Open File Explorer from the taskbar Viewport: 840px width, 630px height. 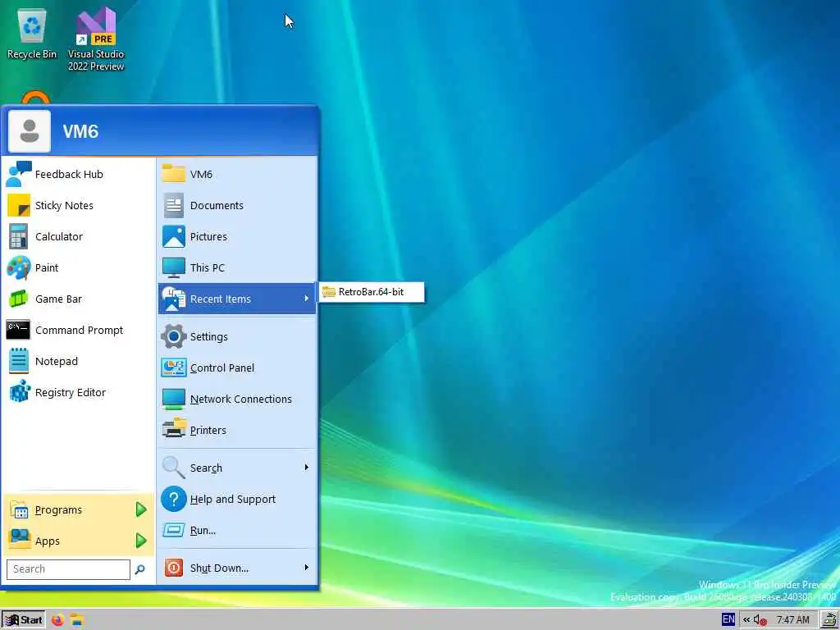[x=77, y=620]
